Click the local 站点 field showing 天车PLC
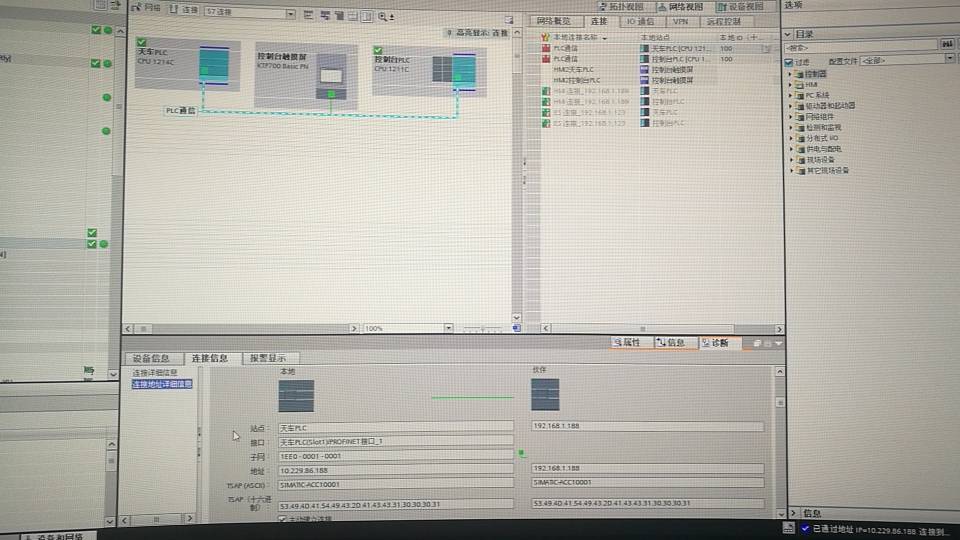The image size is (960, 540). tap(396, 428)
